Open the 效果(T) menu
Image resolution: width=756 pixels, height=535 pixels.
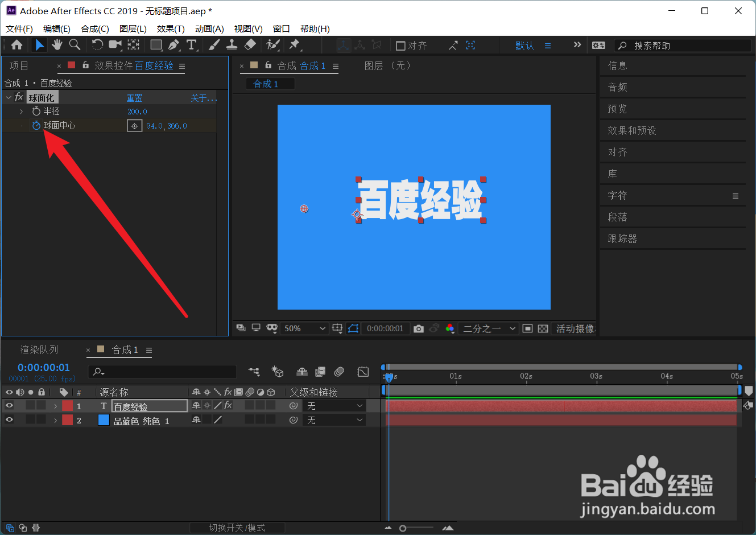171,28
